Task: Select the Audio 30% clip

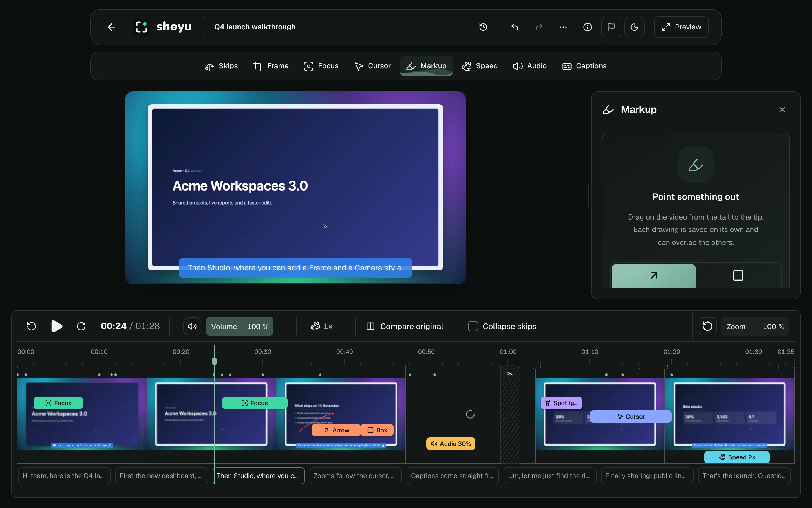Action: click(451, 443)
